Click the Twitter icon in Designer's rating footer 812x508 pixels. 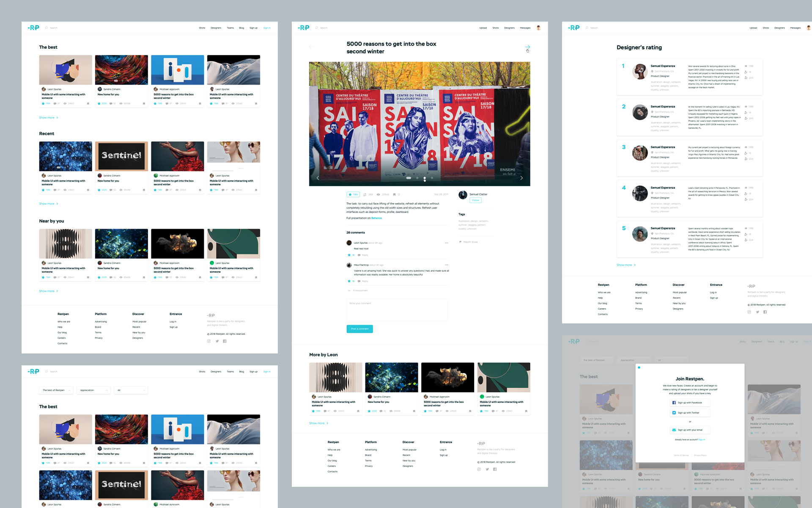tap(757, 312)
